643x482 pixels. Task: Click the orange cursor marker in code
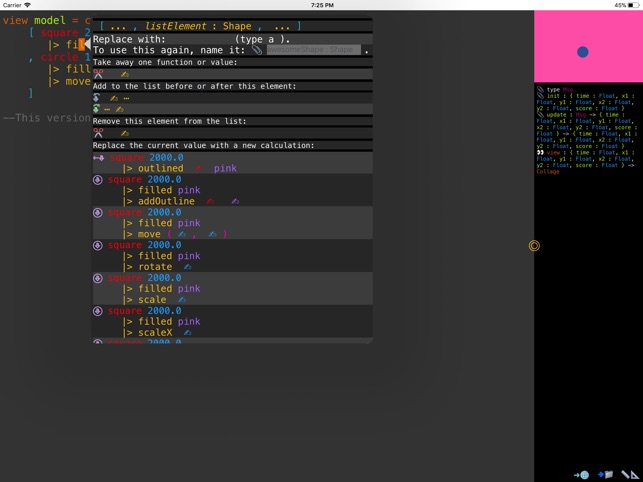pos(82,44)
